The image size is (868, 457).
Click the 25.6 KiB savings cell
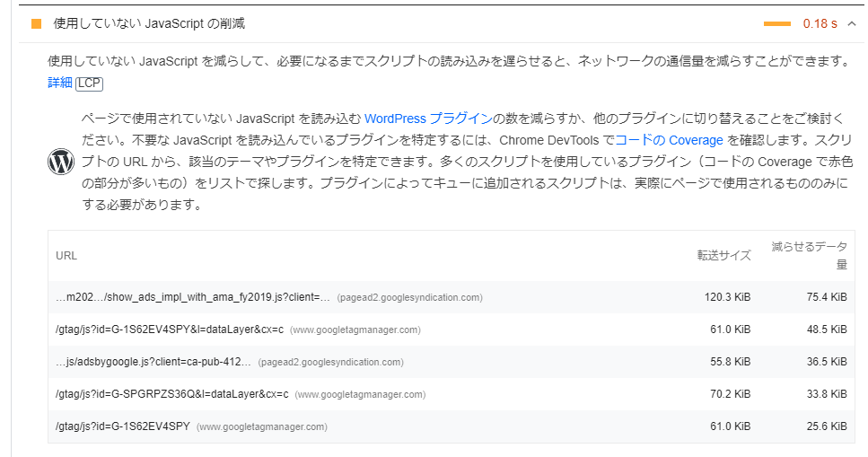[x=827, y=426]
